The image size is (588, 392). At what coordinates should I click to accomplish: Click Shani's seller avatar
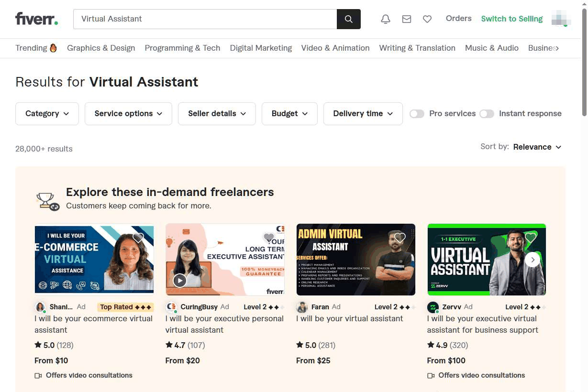click(40, 307)
